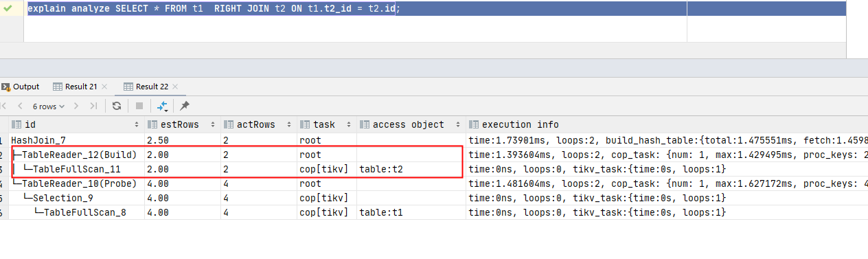Image resolution: width=868 pixels, height=259 pixels.
Task: Close the Result 21 tab
Action: [103, 87]
